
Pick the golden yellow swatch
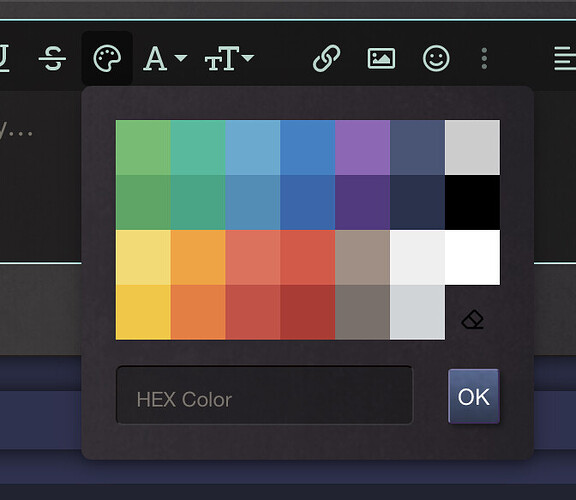coord(143,312)
